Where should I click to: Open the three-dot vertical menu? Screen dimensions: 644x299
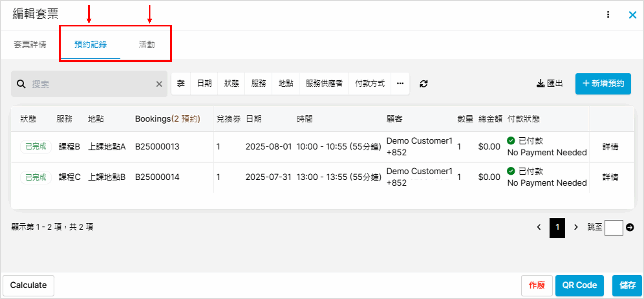[608, 15]
